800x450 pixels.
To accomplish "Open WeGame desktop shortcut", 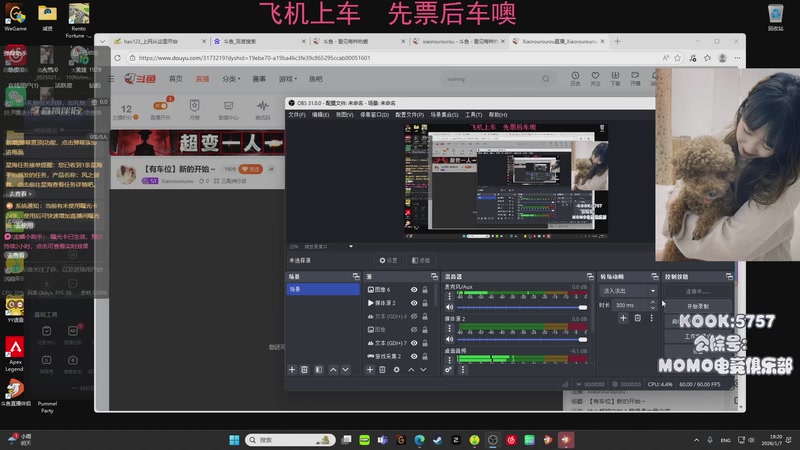I will (15, 17).
